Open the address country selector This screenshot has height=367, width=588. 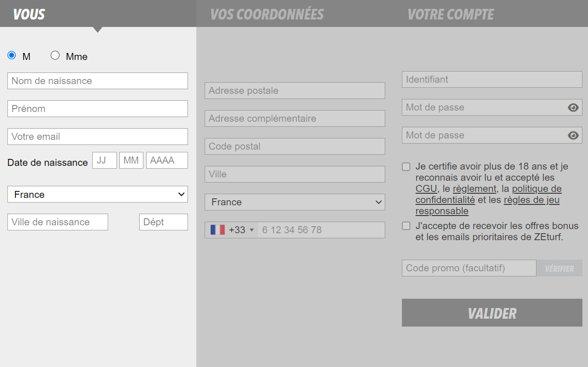[295, 202]
